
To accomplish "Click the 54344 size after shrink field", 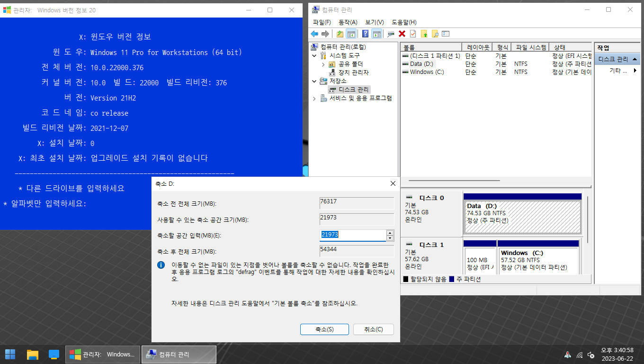I will click(357, 251).
